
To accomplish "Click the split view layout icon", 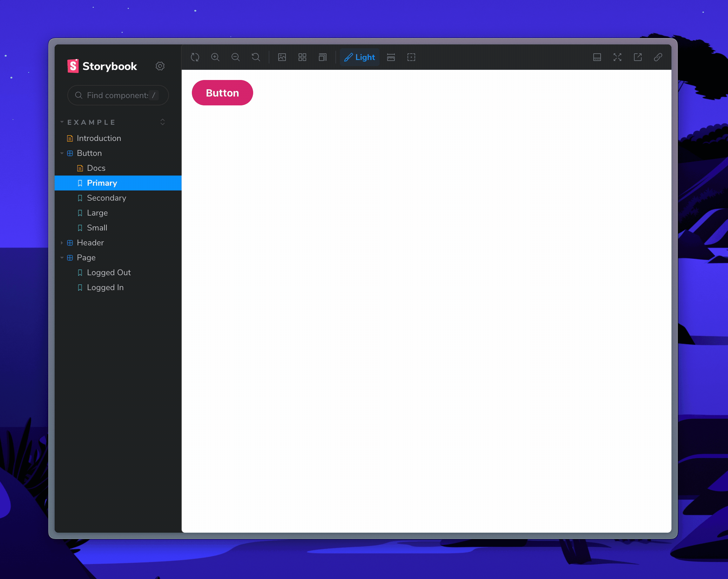I will coord(597,57).
